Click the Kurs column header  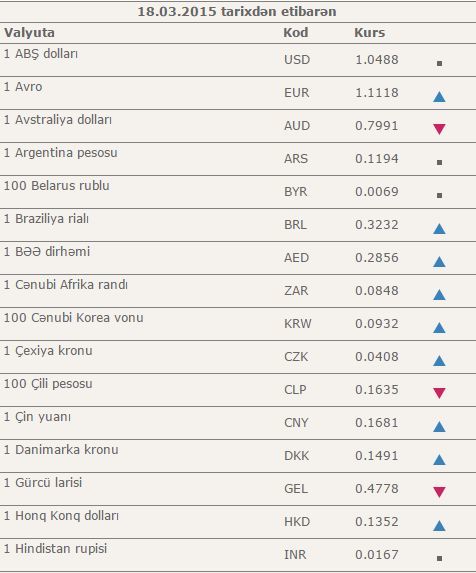click(370, 33)
